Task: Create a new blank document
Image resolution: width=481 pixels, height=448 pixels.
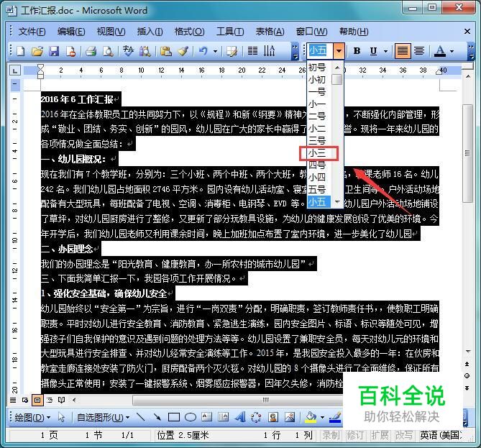Action: (21, 51)
